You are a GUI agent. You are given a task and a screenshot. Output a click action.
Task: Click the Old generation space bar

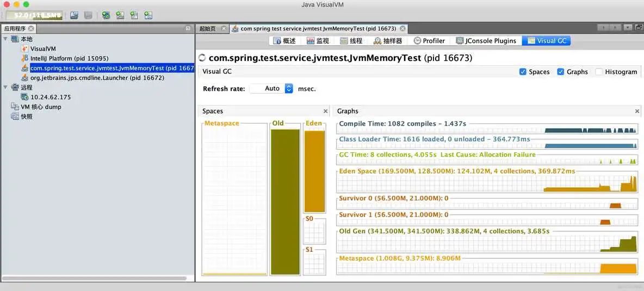[x=286, y=202]
